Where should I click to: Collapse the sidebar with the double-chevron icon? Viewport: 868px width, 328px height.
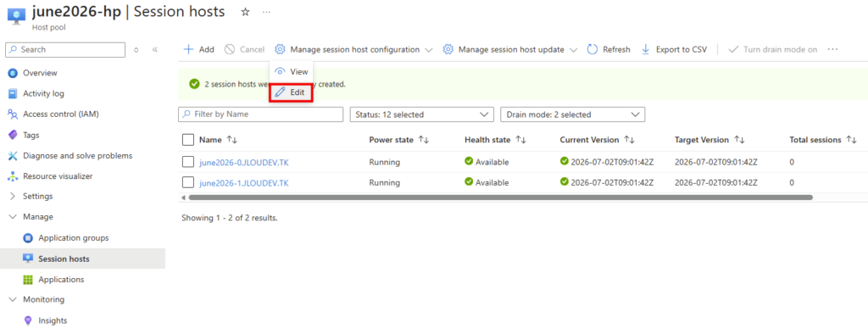coord(155,50)
